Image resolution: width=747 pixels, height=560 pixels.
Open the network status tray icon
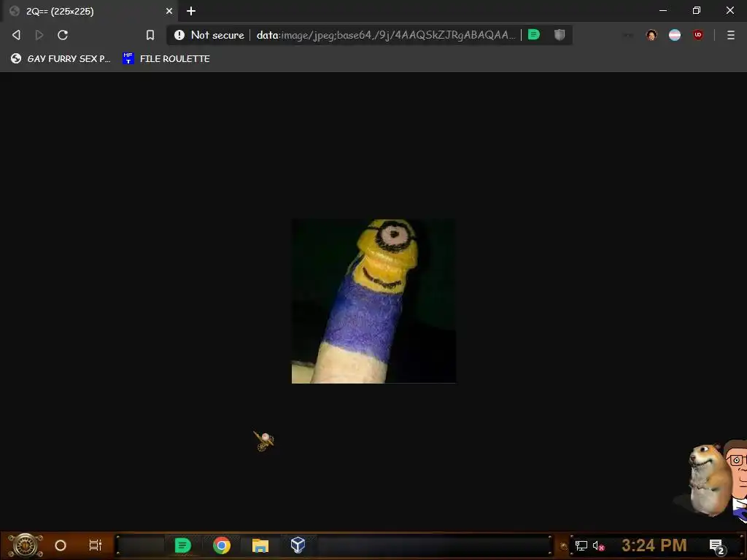click(581, 545)
